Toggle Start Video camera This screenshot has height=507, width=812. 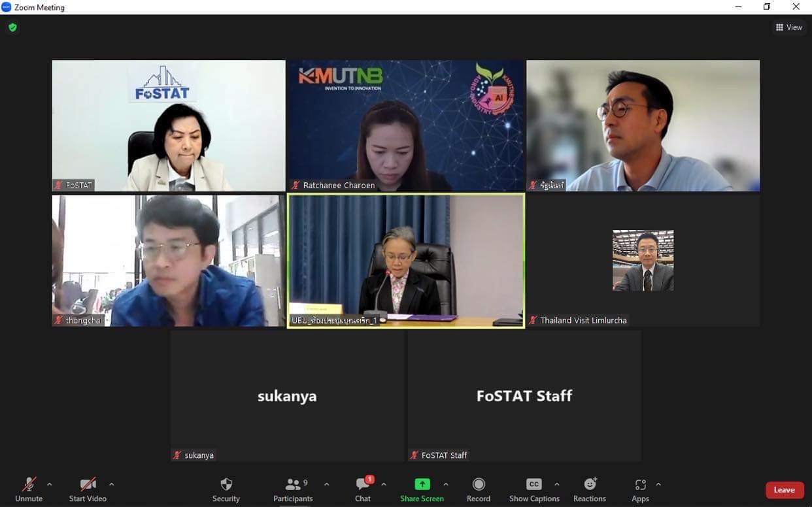[x=88, y=490]
